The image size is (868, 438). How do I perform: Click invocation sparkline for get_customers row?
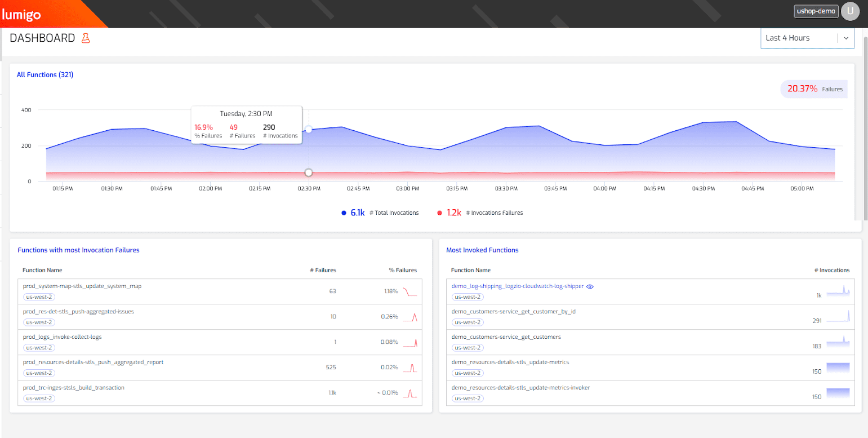pos(838,341)
